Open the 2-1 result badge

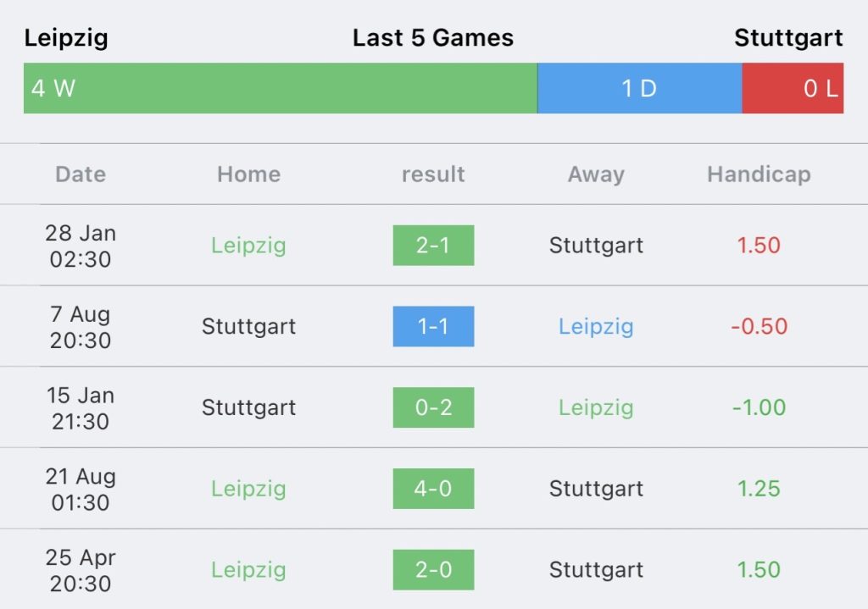[433, 246]
